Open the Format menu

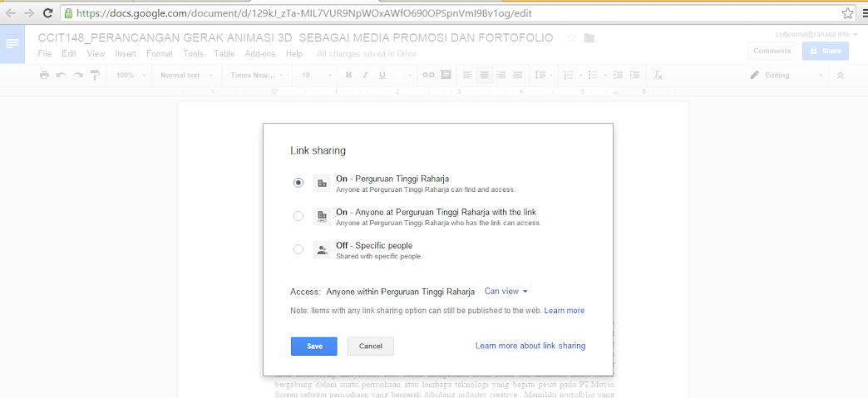160,54
